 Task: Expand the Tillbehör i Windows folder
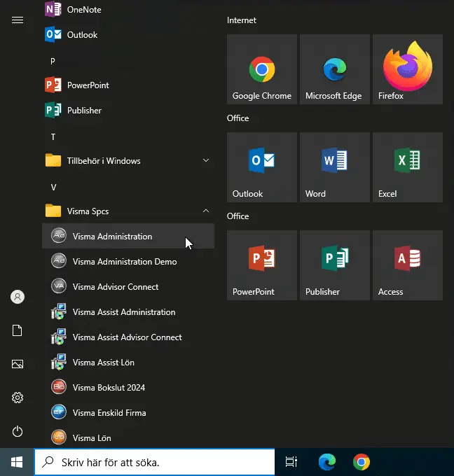128,160
